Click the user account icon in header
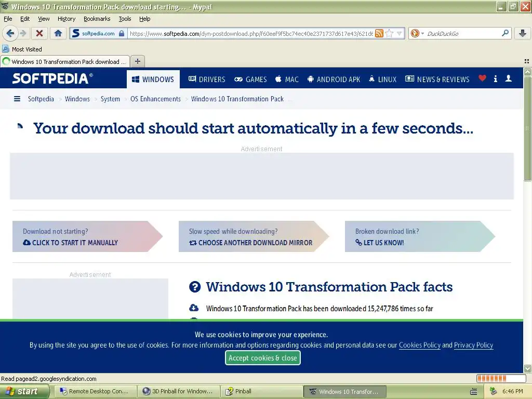Screen dimensions: 532x399 (x=508, y=78)
